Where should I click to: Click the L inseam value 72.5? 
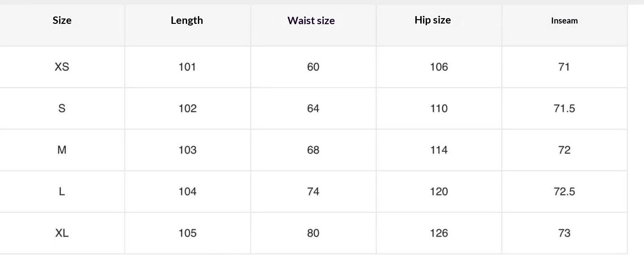(564, 191)
